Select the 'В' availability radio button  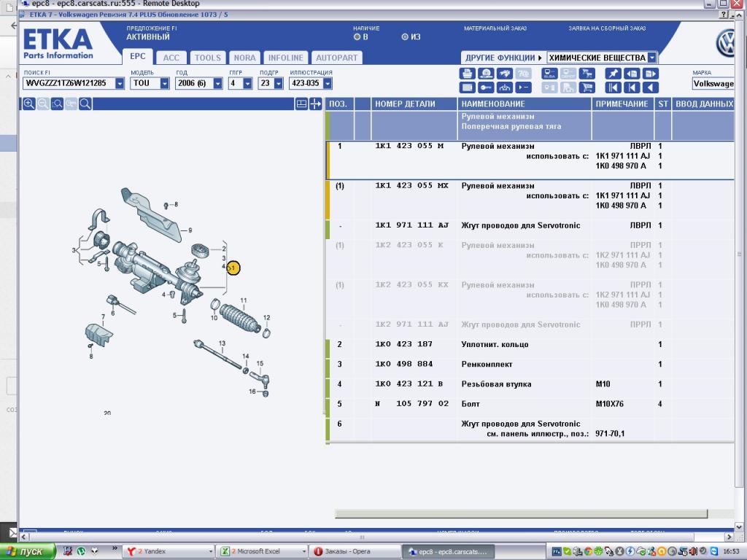[x=357, y=36]
